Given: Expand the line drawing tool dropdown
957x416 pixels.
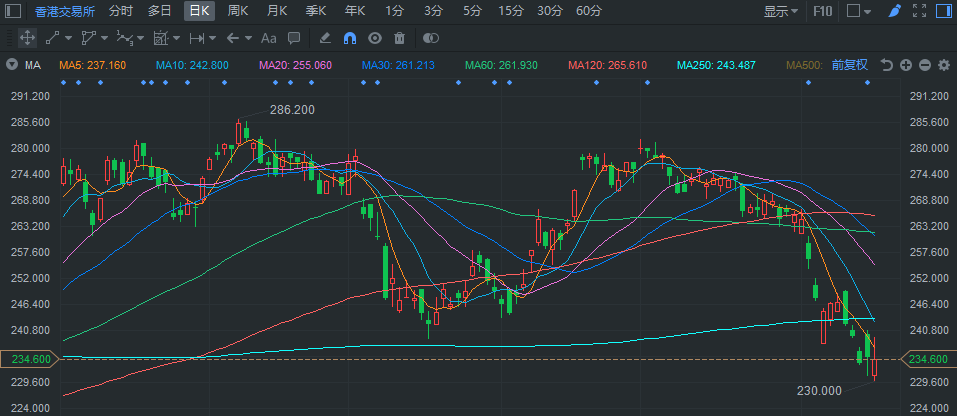Looking at the screenshot, I should [x=70, y=38].
